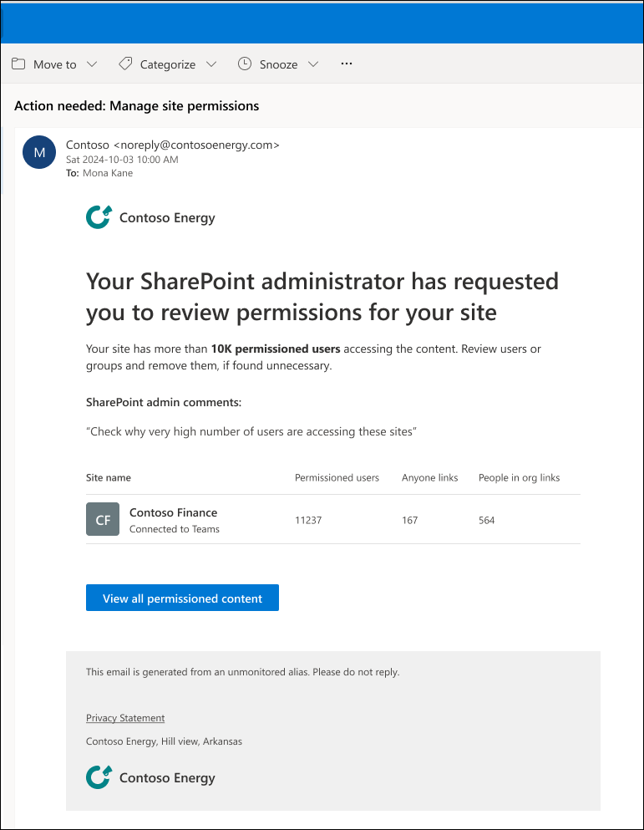Click the Move to folder icon
The width and height of the screenshot is (644, 830).
coord(18,64)
